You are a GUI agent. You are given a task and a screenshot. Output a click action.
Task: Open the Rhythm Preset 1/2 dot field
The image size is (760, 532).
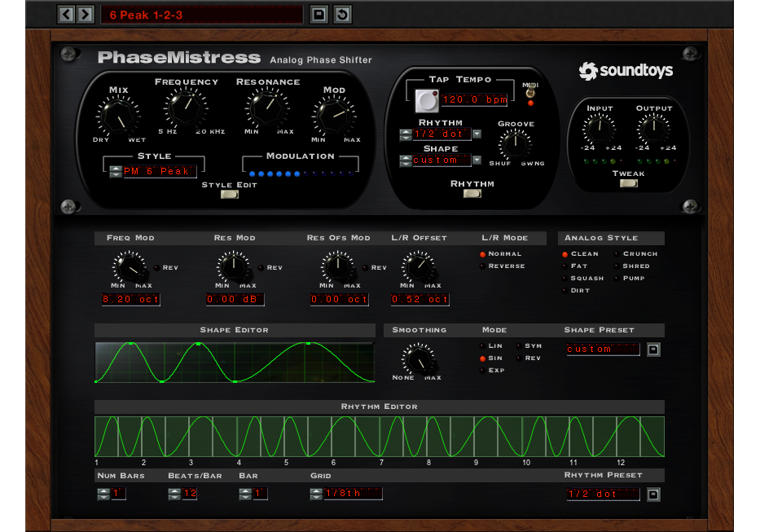coord(603,495)
